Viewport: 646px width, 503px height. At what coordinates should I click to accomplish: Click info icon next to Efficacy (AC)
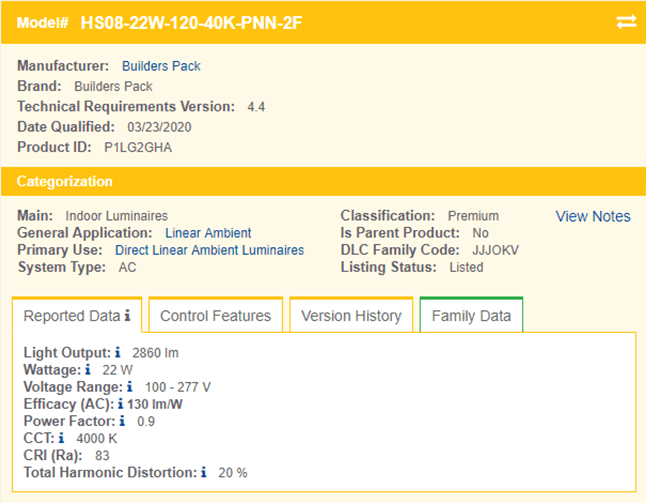pos(120,404)
